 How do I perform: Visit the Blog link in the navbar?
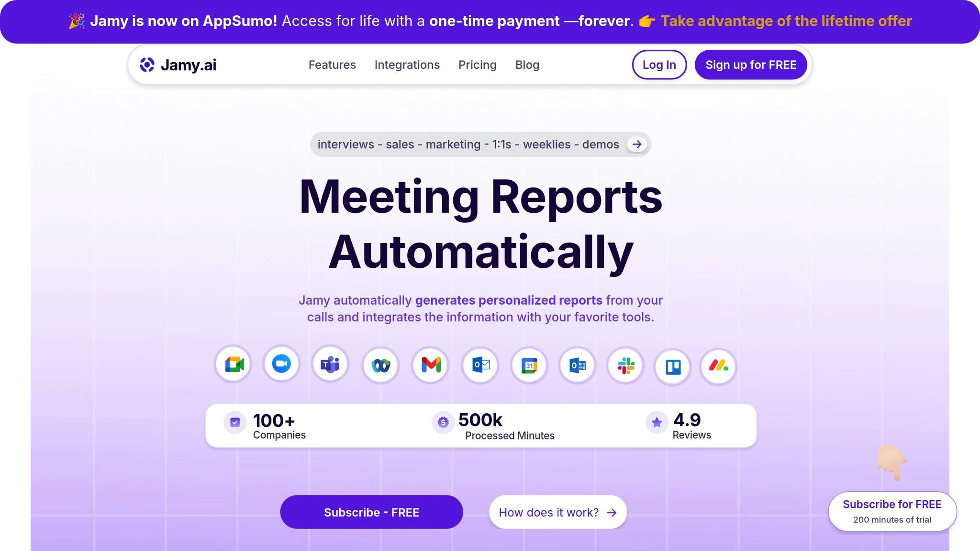[527, 65]
